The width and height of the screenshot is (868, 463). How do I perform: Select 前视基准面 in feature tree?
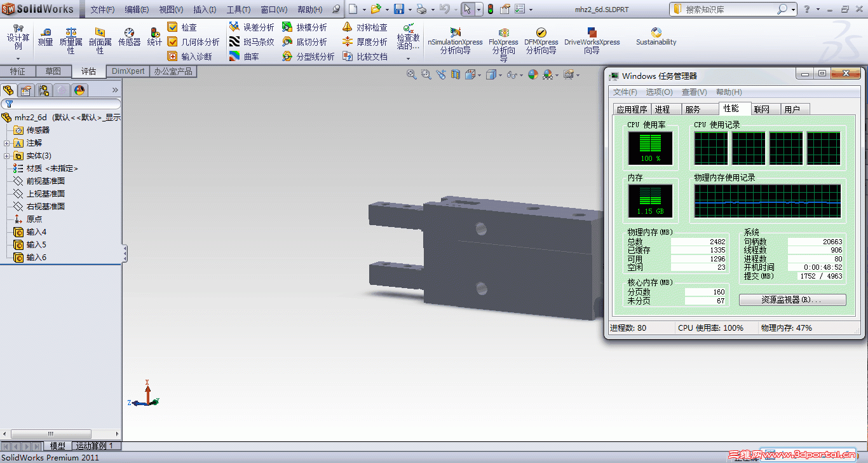click(x=39, y=181)
